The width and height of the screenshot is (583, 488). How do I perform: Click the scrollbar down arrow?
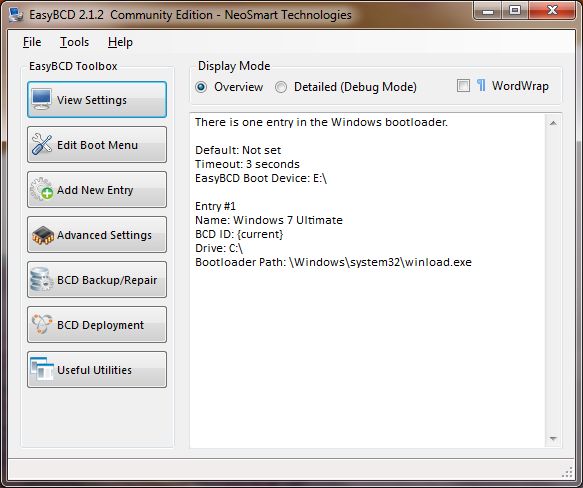tap(553, 439)
